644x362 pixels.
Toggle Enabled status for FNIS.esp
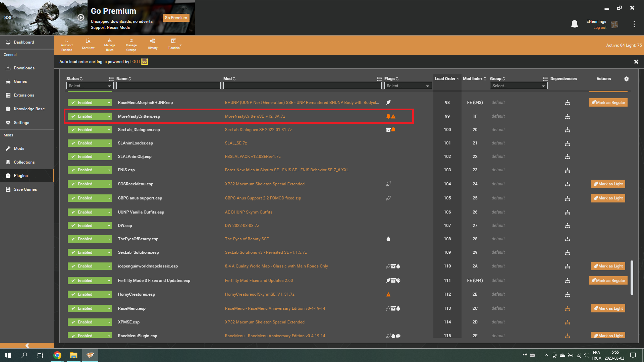87,170
